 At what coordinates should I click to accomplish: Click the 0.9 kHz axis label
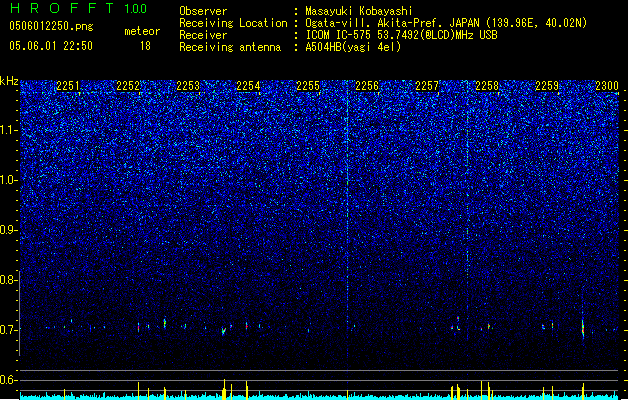(x=9, y=230)
